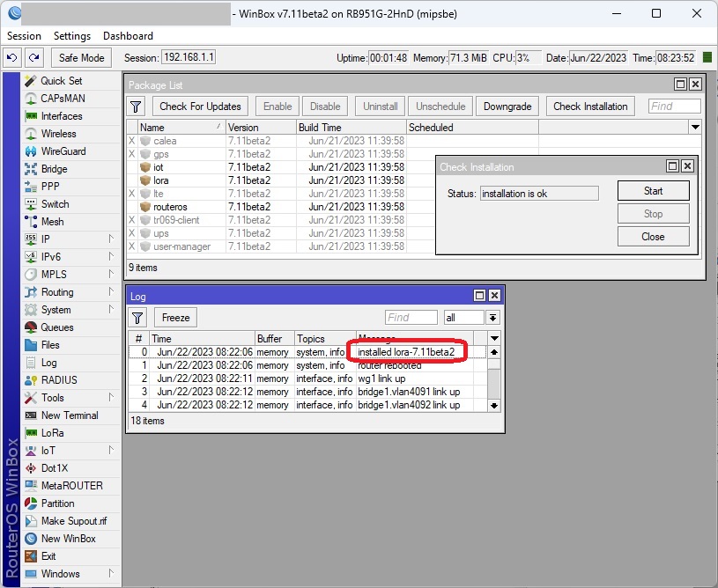Click Log scrollbar down arrow
718x588 pixels.
[493, 406]
